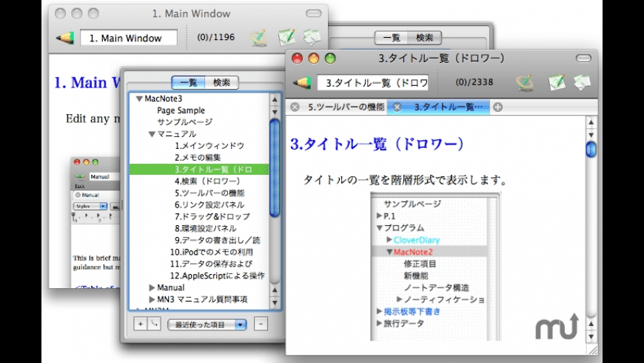The image size is (644, 363).
Task: Click compass drawer icon in Main Window toolbar
Action: pyautogui.click(x=259, y=37)
